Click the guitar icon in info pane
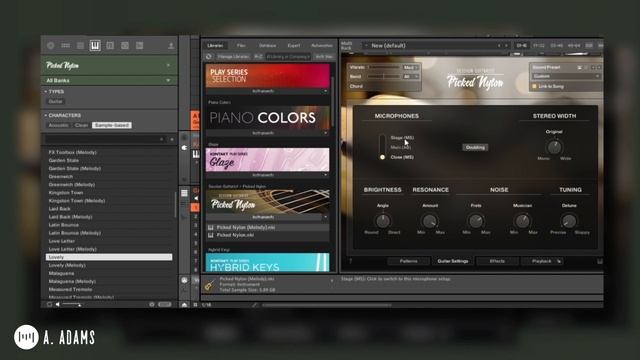Viewport: 640px width, 360px height. pyautogui.click(x=210, y=284)
